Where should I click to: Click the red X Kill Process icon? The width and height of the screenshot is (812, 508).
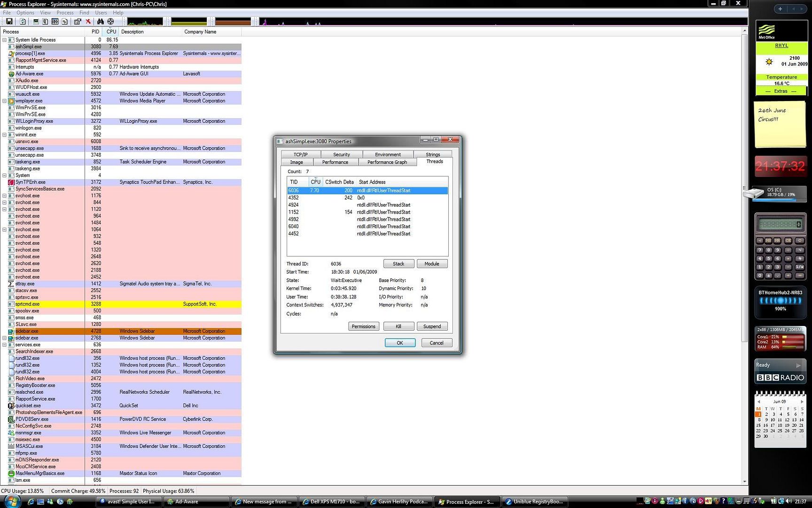pos(88,22)
